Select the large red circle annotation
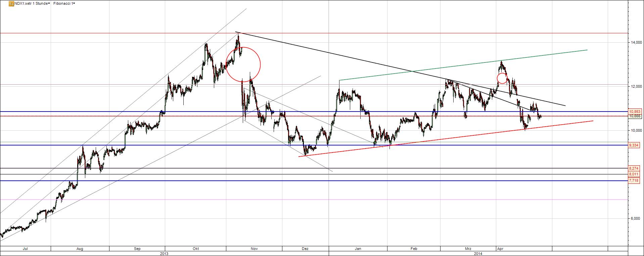644x256 pixels. click(260, 64)
